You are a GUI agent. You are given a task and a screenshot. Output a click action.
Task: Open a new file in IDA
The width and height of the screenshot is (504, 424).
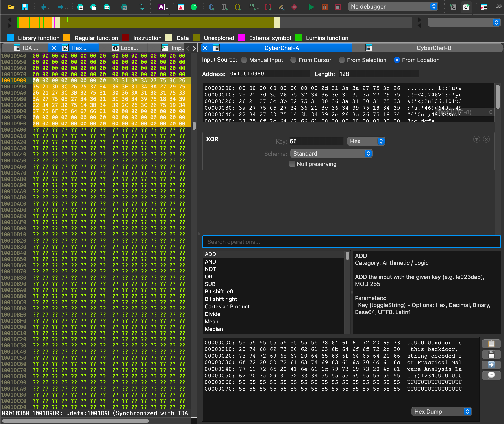pos(11,7)
